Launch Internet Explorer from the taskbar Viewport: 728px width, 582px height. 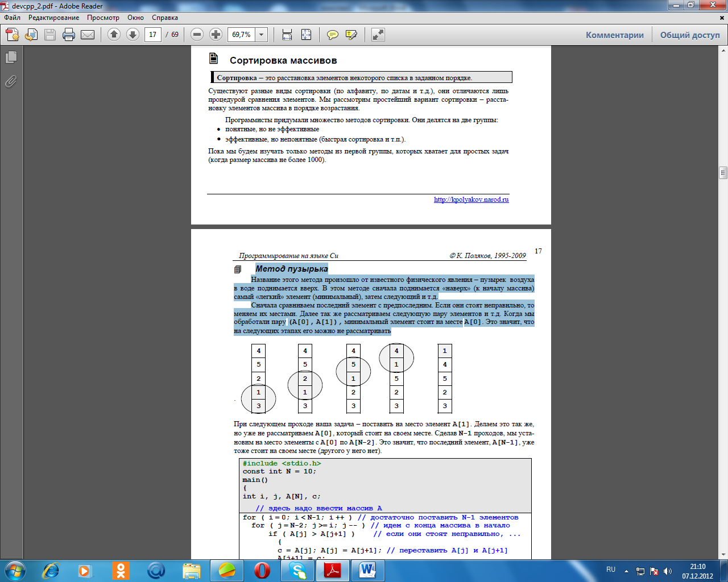[x=51, y=570]
